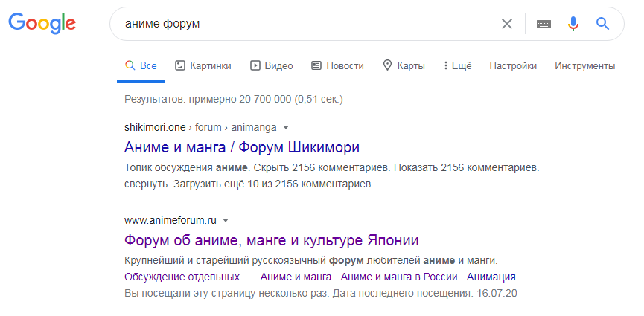The height and width of the screenshot is (316, 644).
Task: Open the Ещё menu
Action: pos(458,65)
